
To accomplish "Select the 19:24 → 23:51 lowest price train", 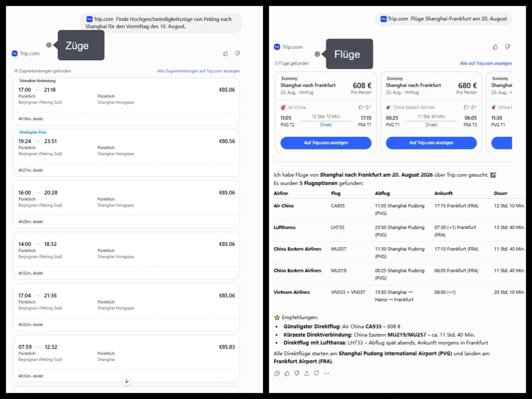I will (127, 153).
